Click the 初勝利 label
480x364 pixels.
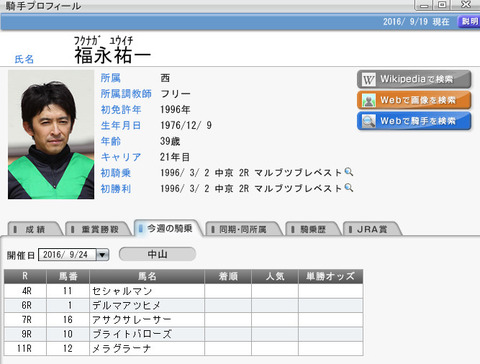(116, 189)
